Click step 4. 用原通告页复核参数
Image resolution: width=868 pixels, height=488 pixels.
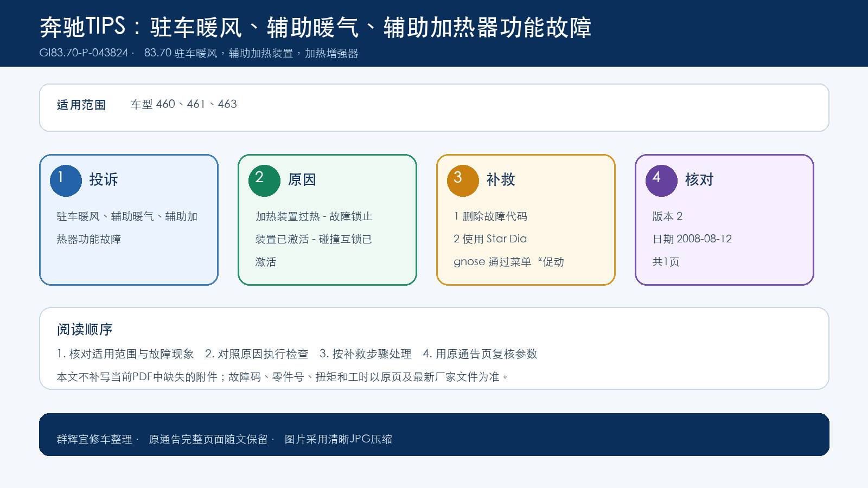pos(480,354)
